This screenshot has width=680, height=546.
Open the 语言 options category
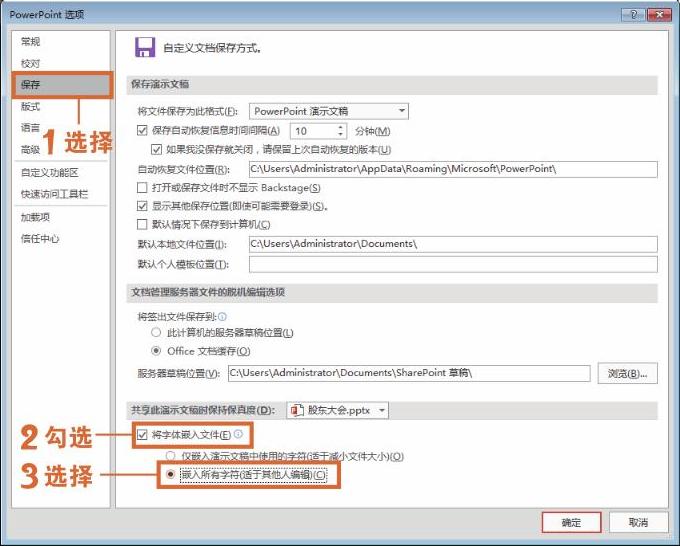click(30, 128)
